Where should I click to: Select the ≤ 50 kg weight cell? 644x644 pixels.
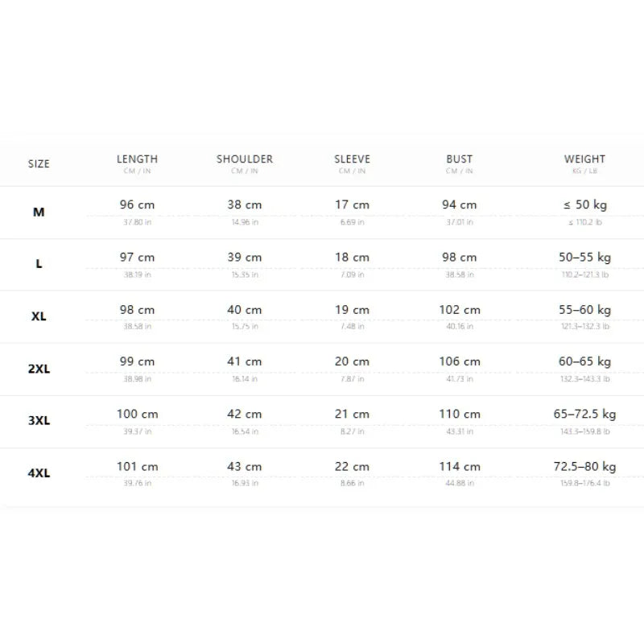[585, 204]
